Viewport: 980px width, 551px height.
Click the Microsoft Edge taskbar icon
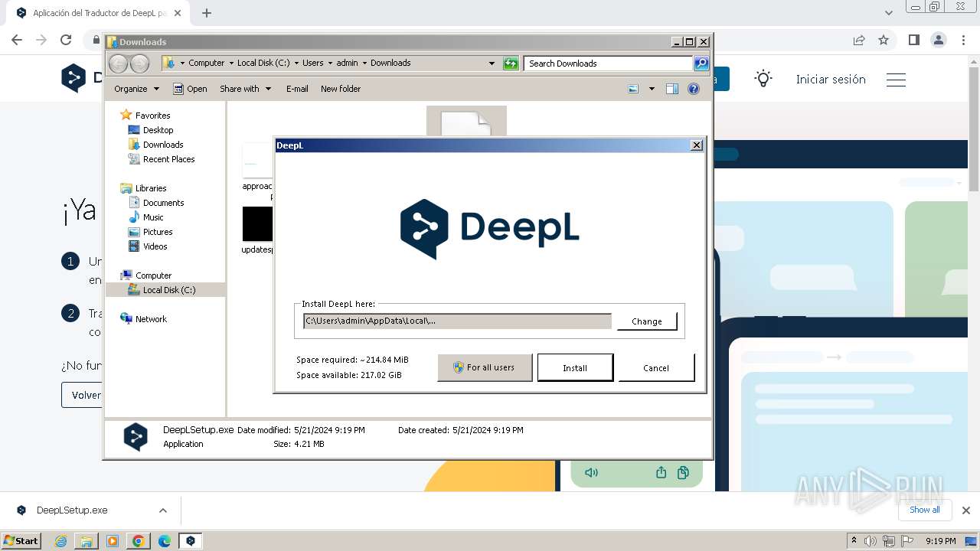[x=165, y=541]
